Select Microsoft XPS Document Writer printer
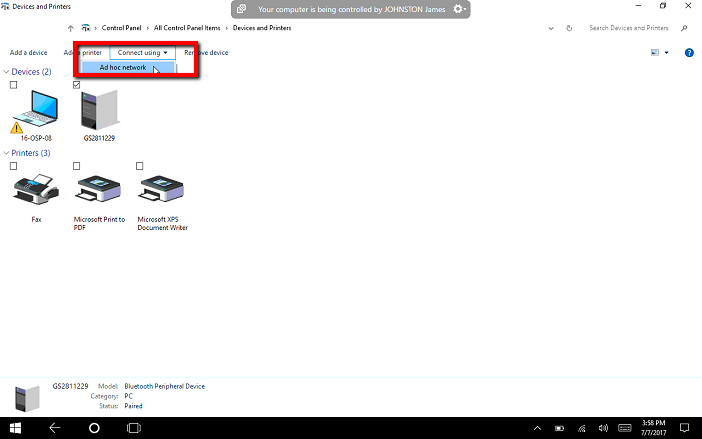The width and height of the screenshot is (702, 439). pyautogui.click(x=162, y=190)
